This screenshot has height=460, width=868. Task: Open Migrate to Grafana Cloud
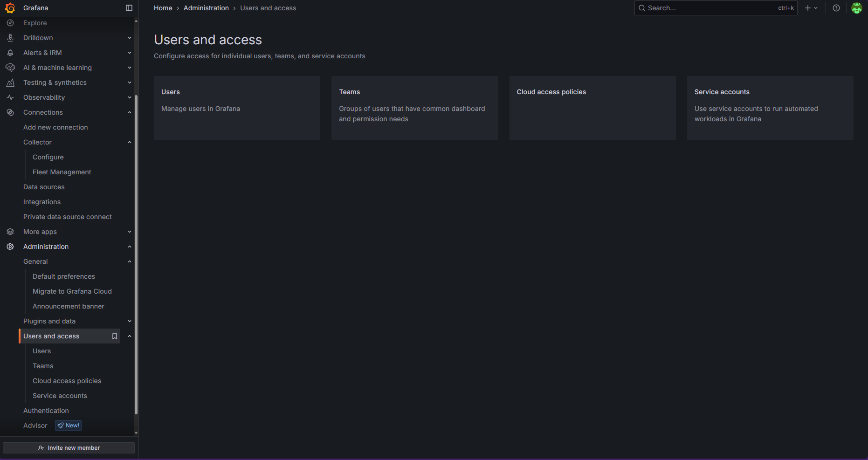(72, 291)
